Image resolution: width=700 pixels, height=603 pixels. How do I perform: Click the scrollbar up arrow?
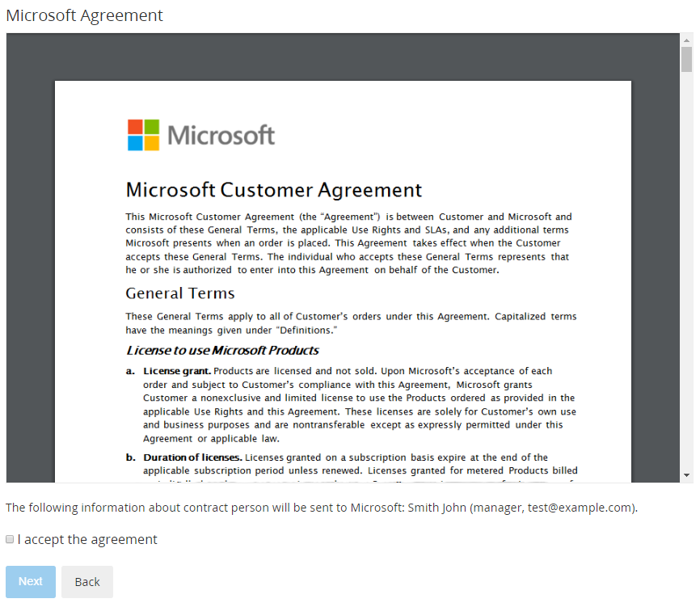[686, 40]
